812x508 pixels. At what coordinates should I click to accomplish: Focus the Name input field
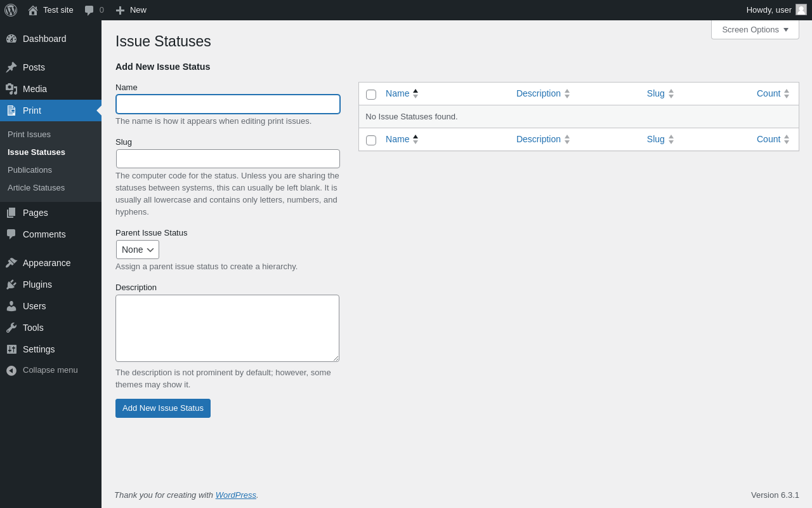point(228,104)
